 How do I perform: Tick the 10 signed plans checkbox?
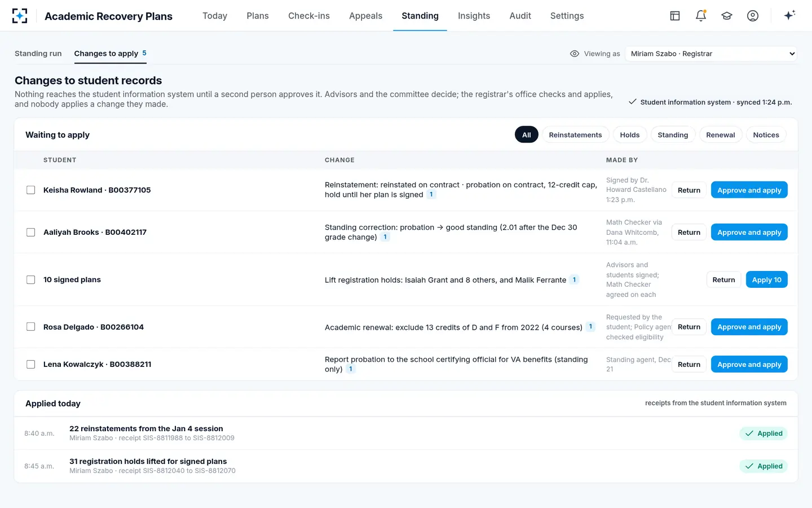tap(31, 279)
